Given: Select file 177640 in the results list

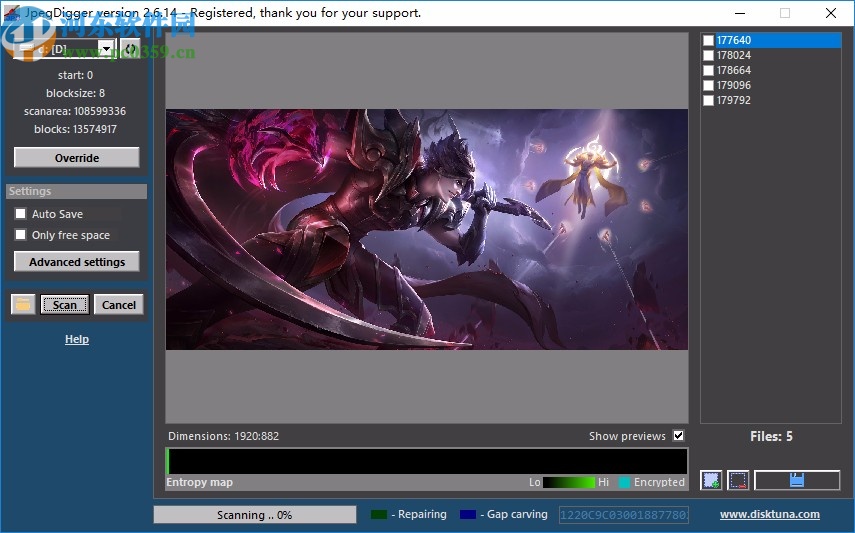Looking at the screenshot, I should click(x=734, y=41).
